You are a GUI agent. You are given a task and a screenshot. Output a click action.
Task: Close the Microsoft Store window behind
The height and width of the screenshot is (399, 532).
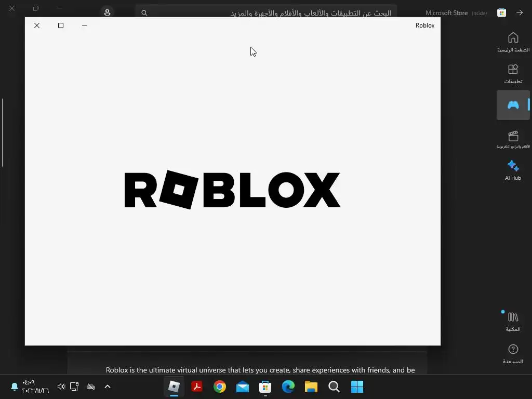click(x=12, y=8)
